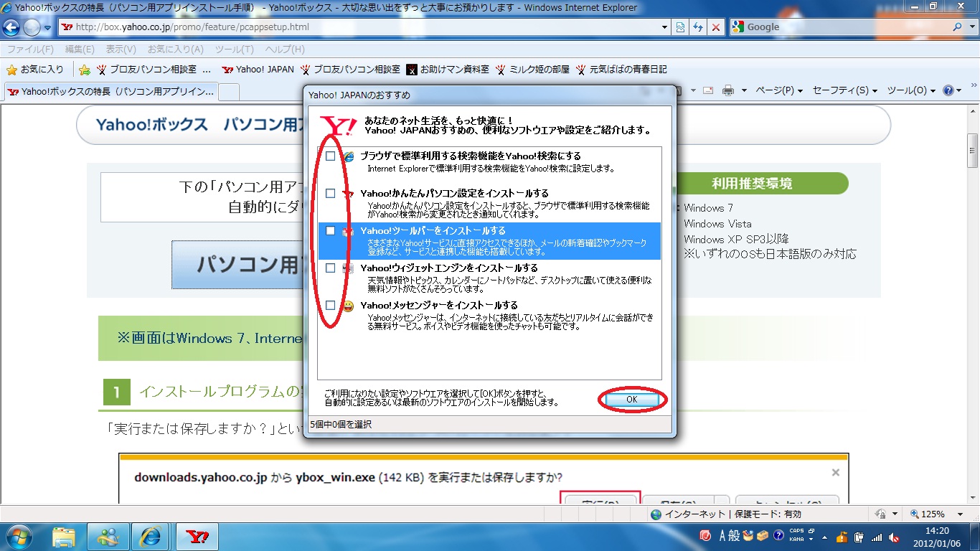Click the network signal bars tray icon
Viewport: 980px width, 551px height.
click(x=877, y=537)
